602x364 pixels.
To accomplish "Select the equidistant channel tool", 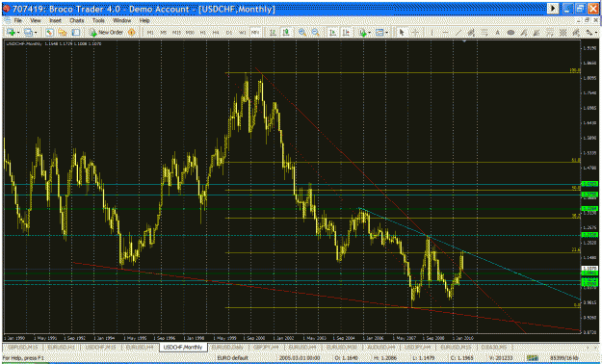I will (x=471, y=33).
